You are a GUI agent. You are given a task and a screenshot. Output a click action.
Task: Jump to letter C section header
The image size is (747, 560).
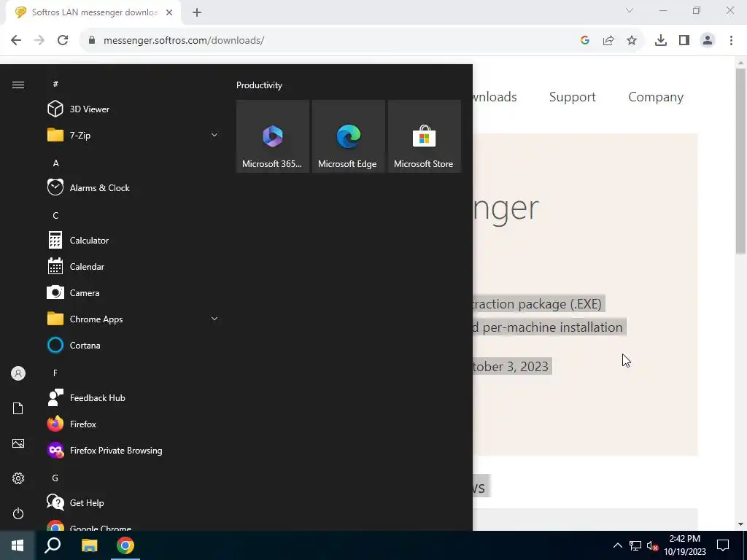(x=55, y=216)
